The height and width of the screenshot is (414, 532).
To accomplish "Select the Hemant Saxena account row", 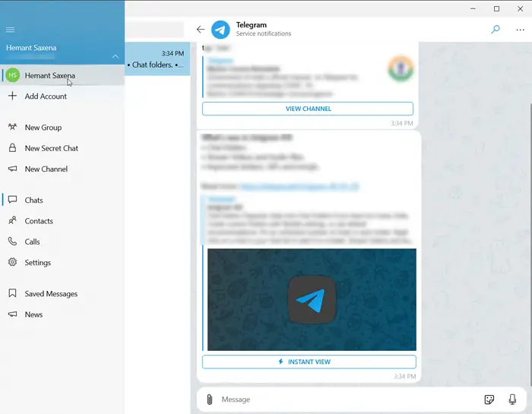I will point(62,75).
